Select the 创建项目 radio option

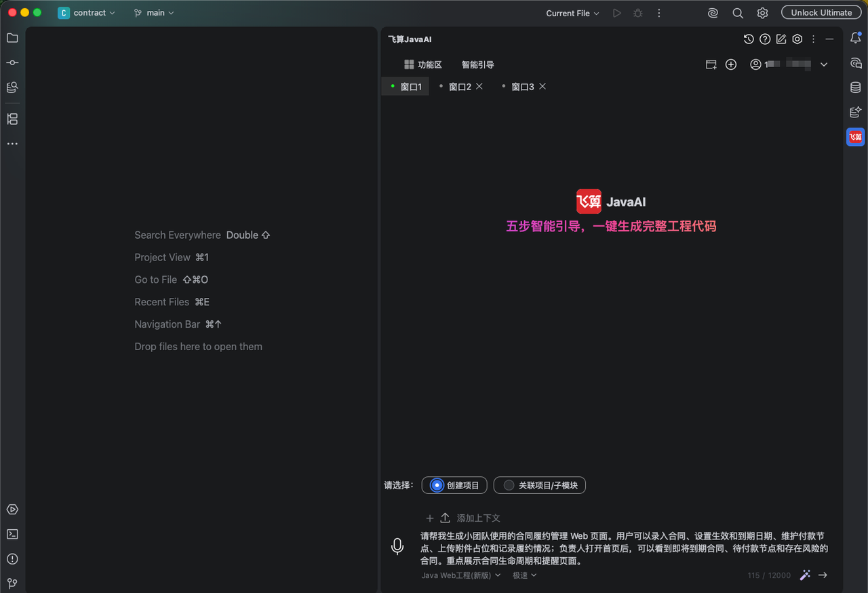454,485
